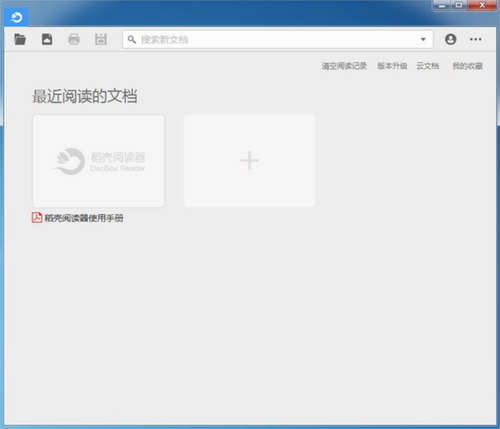Click the plus add-document tile
This screenshot has height=429, width=500.
[249, 161]
